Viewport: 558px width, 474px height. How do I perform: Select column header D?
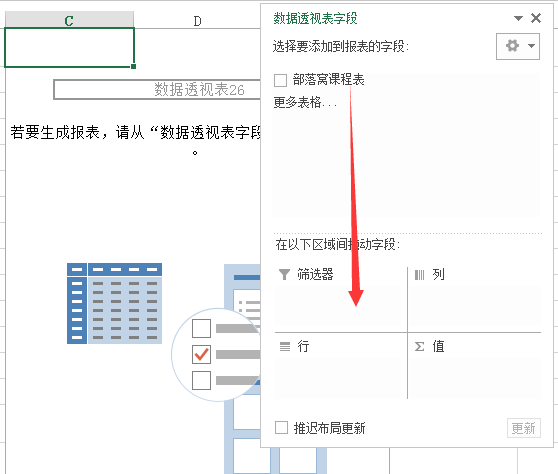click(x=197, y=21)
